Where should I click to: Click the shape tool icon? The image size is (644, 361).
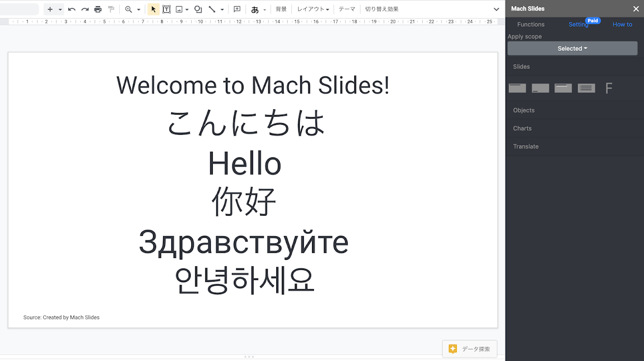point(198,9)
